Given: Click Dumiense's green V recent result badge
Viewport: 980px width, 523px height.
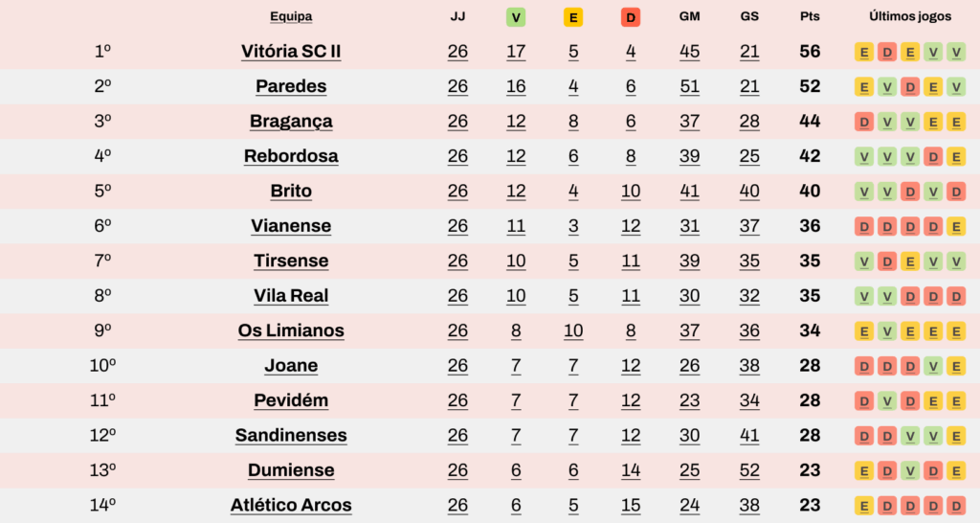Looking at the screenshot, I should pos(910,470).
